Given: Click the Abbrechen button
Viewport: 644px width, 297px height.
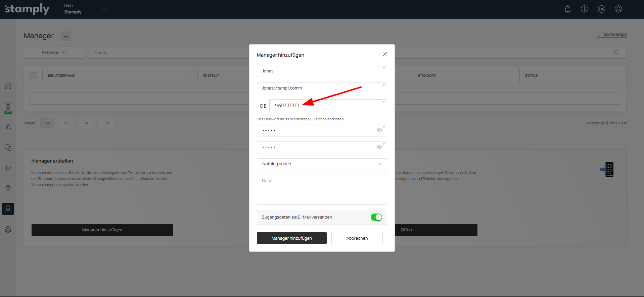Looking at the screenshot, I should [x=357, y=238].
